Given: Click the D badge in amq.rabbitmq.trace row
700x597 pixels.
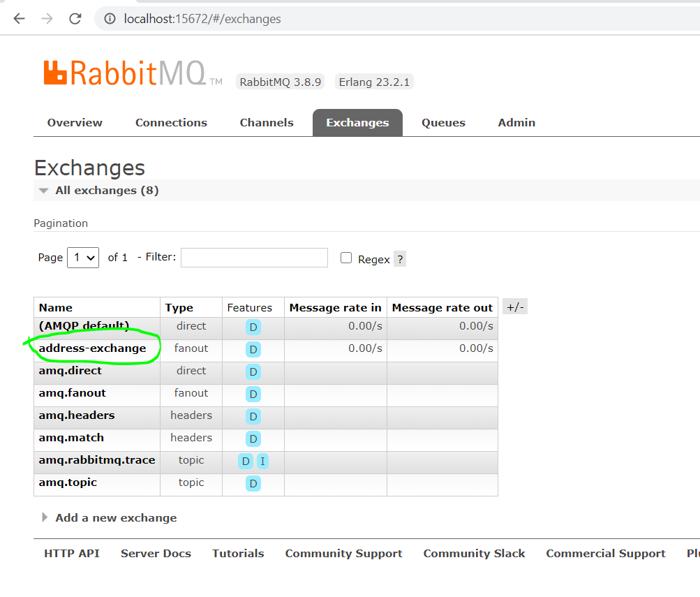Looking at the screenshot, I should point(246,462).
